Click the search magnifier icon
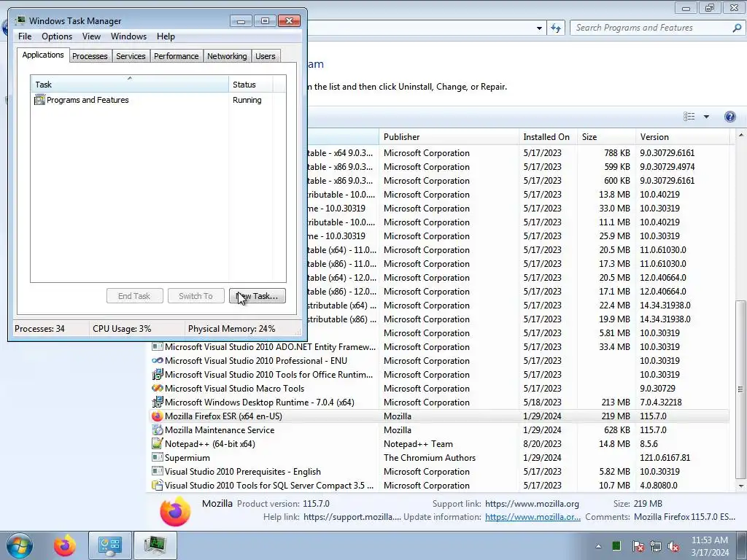 point(737,28)
